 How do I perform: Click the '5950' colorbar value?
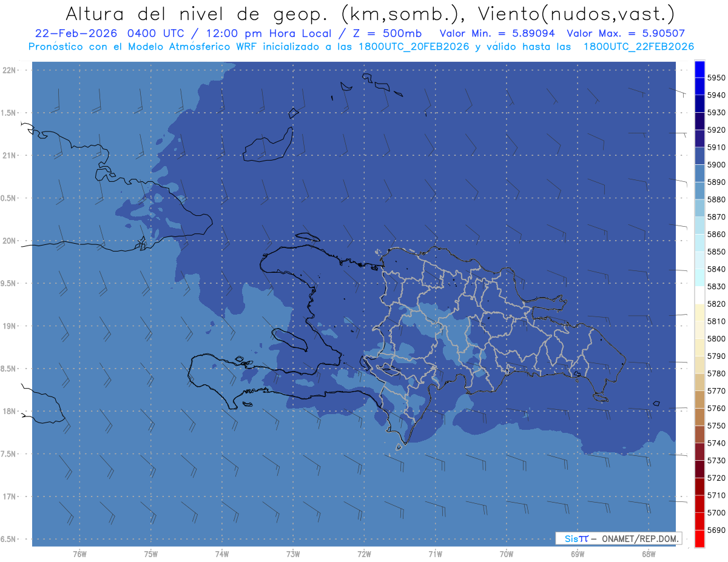point(716,78)
